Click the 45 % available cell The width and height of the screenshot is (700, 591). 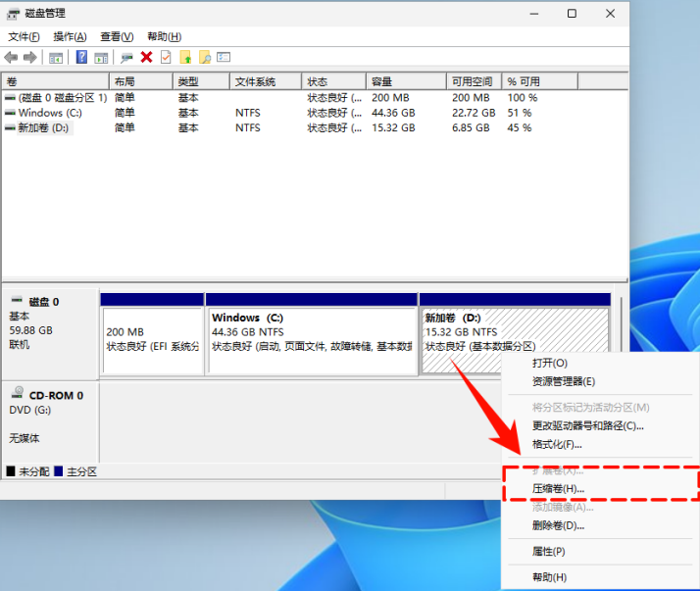click(520, 128)
